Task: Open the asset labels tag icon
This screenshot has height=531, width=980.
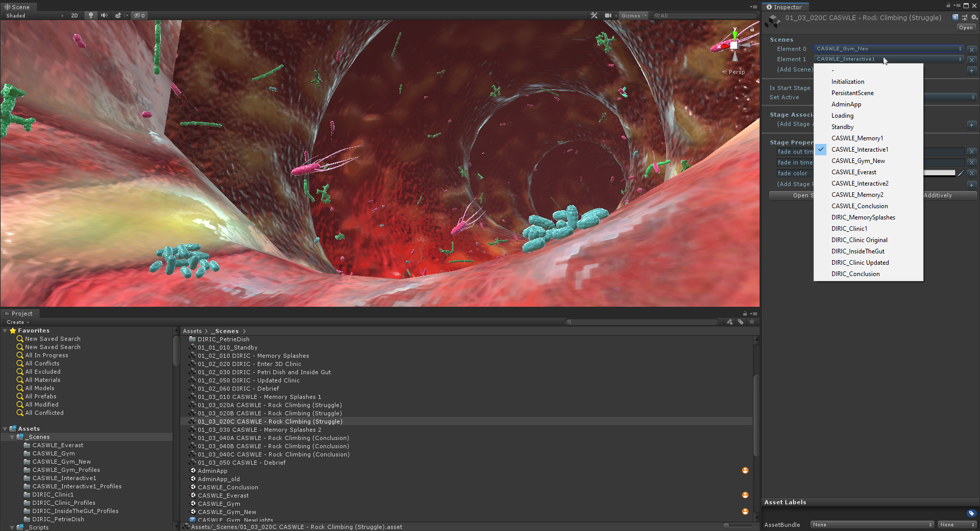Action: 971,513
